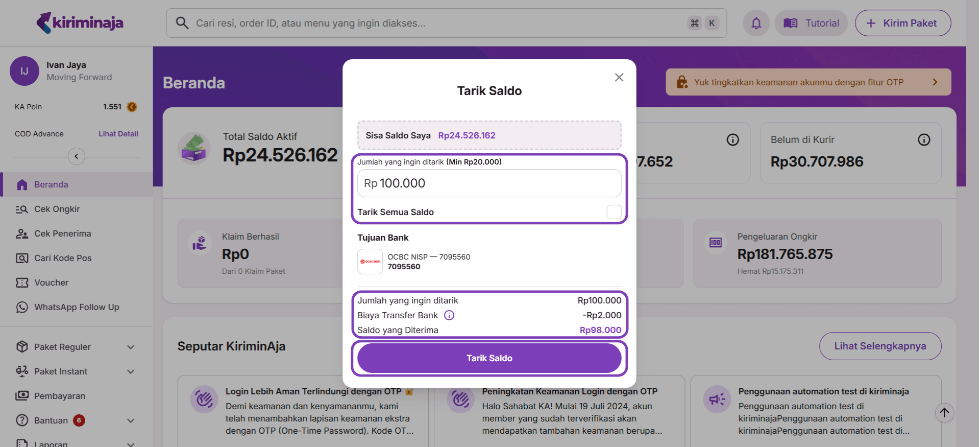Go to the Voucher menu
This screenshot has width=980, height=447.
[x=51, y=283]
